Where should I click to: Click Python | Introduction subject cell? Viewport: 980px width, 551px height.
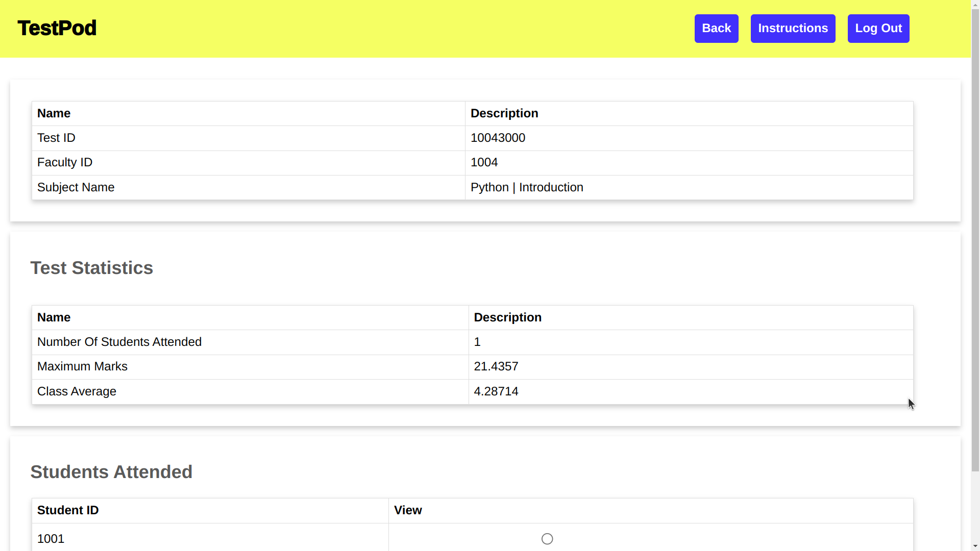click(527, 187)
